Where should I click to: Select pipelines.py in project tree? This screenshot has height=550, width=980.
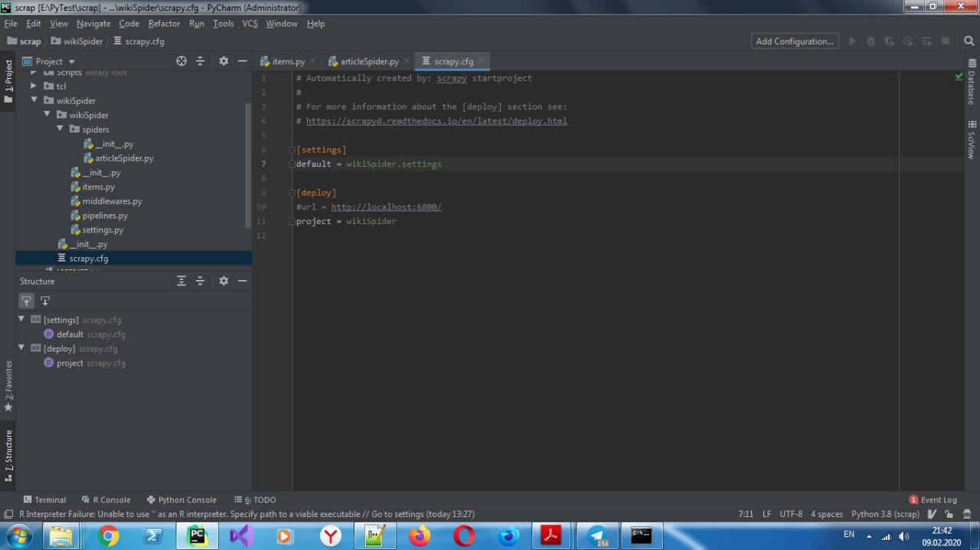[x=105, y=216]
